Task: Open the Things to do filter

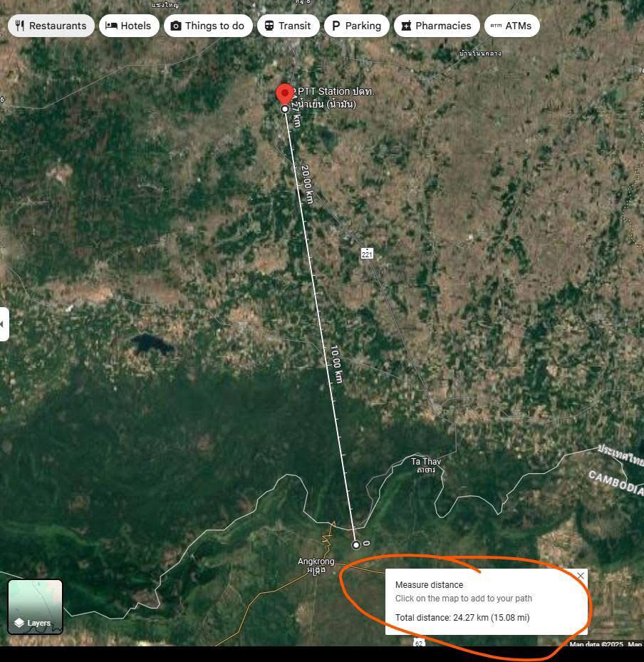Action: 207,26
